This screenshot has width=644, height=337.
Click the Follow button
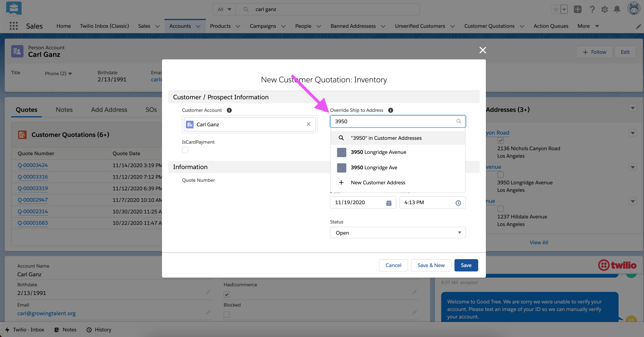tap(594, 52)
